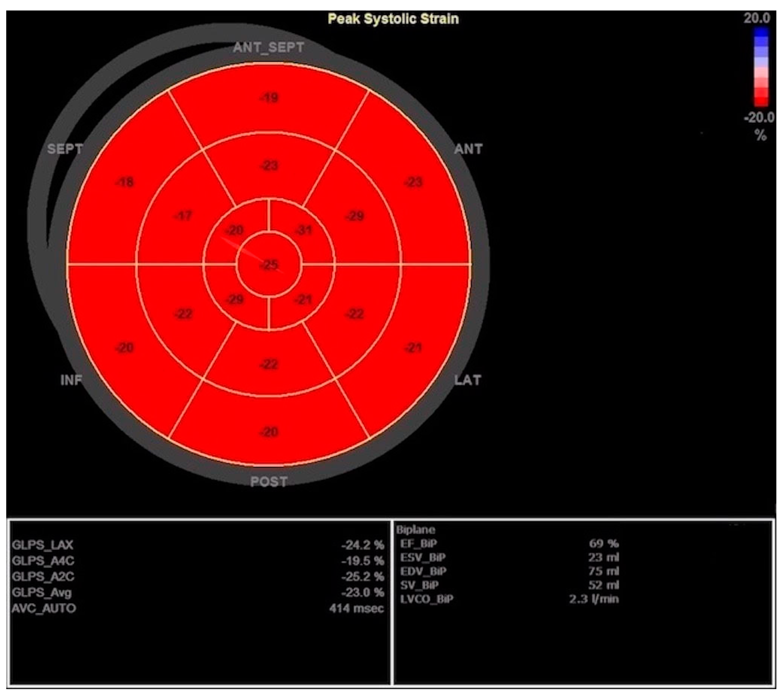
Task: Select the basal posterior segment -20
Action: point(269,432)
